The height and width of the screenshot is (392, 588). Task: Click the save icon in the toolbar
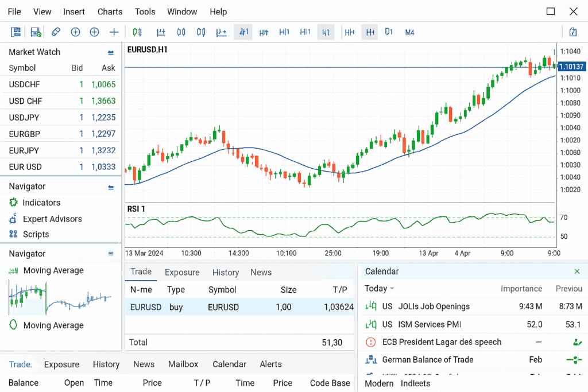(36, 32)
